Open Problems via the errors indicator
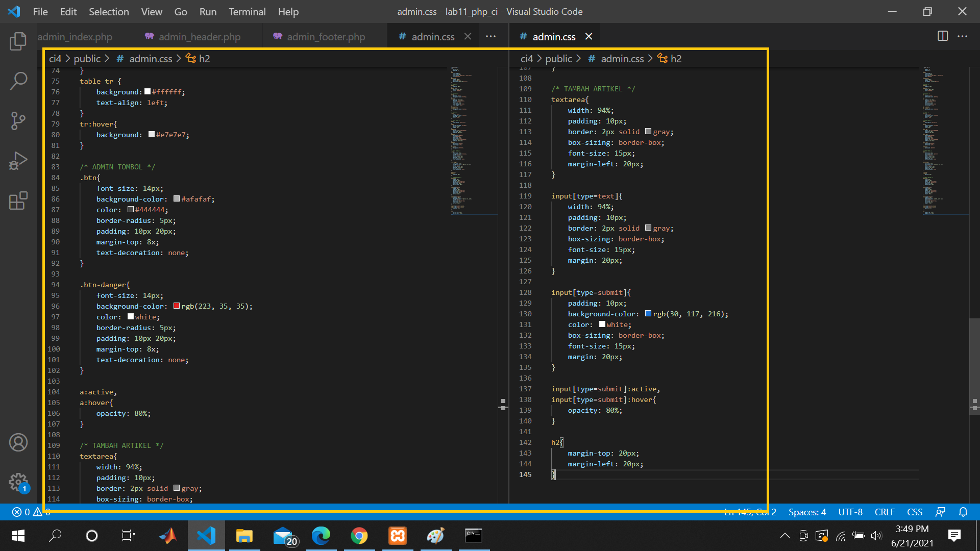 coord(31,512)
